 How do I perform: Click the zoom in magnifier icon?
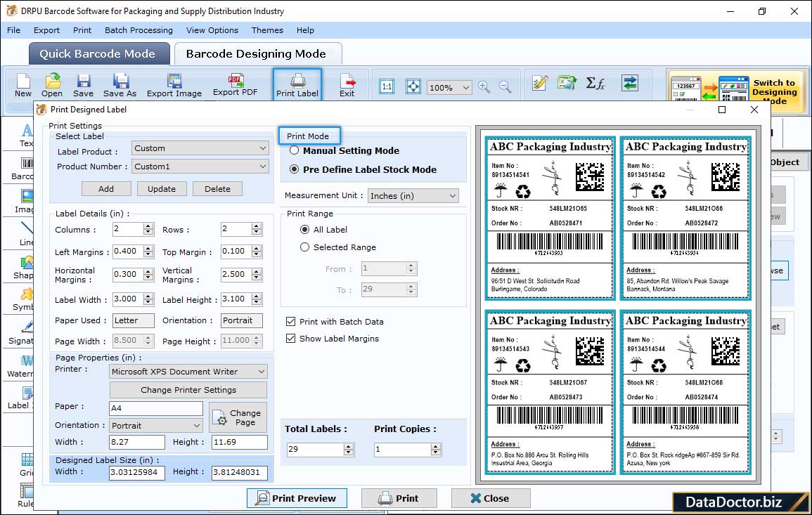[x=484, y=86]
